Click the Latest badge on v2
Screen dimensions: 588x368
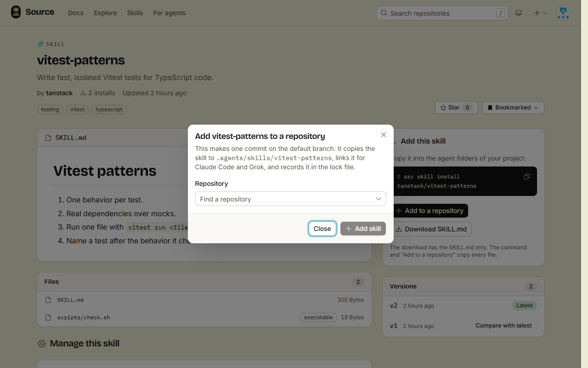point(524,305)
